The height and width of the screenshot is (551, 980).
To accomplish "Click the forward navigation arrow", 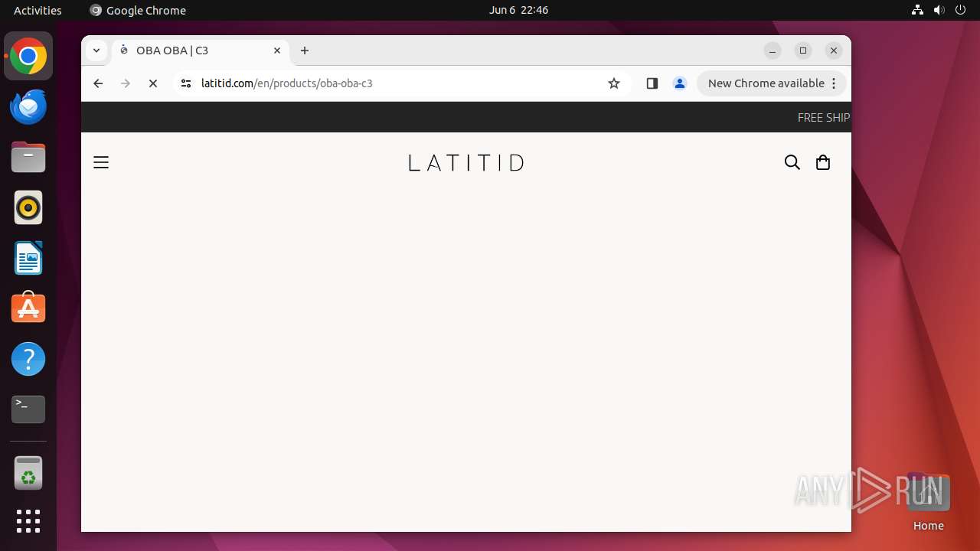I will pyautogui.click(x=126, y=83).
